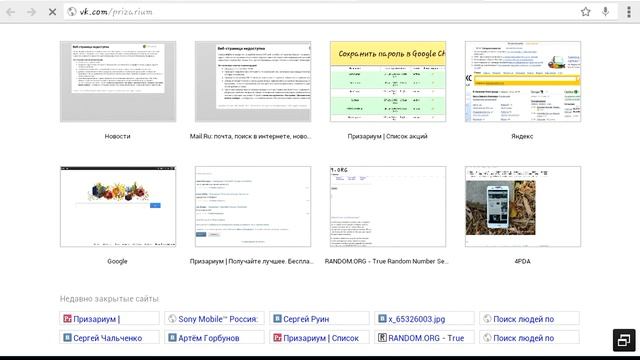640x360 pixels.
Task: Click Призариум | Получайте лучшее caption
Action: (x=251, y=261)
